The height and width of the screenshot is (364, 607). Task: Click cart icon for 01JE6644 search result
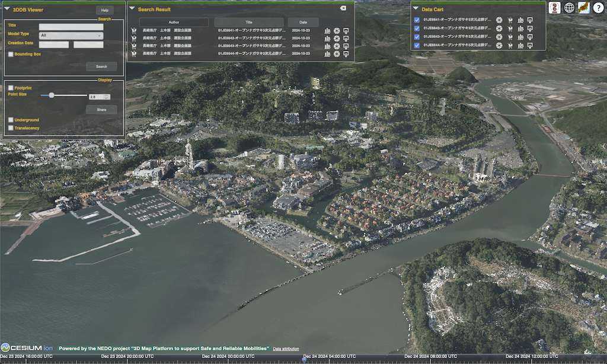[133, 54]
